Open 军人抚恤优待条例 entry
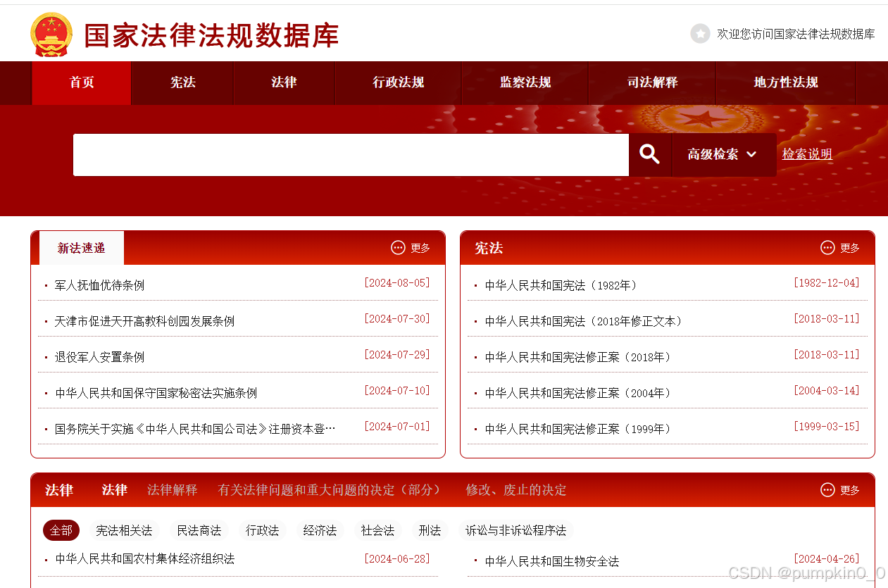The image size is (888, 588). [x=99, y=285]
